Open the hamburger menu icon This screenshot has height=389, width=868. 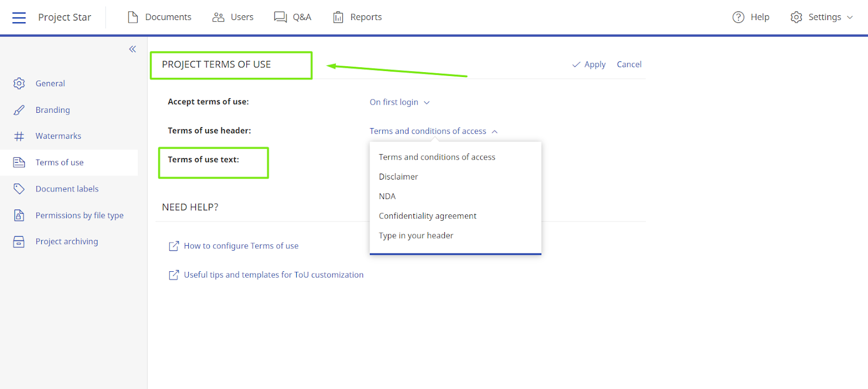[x=19, y=17]
